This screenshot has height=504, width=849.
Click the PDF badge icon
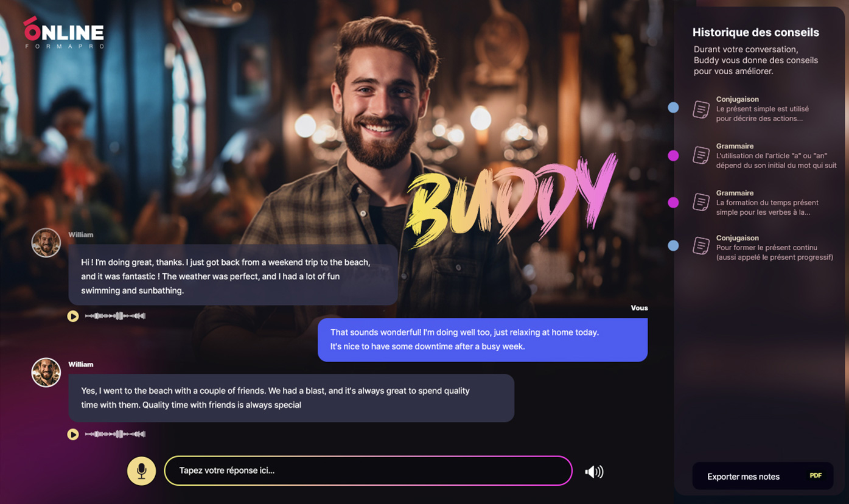(x=816, y=476)
